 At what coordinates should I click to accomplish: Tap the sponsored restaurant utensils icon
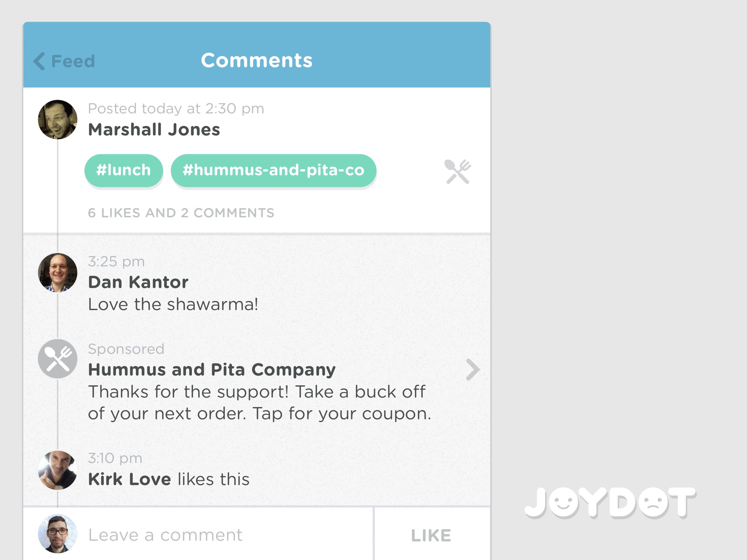click(57, 359)
